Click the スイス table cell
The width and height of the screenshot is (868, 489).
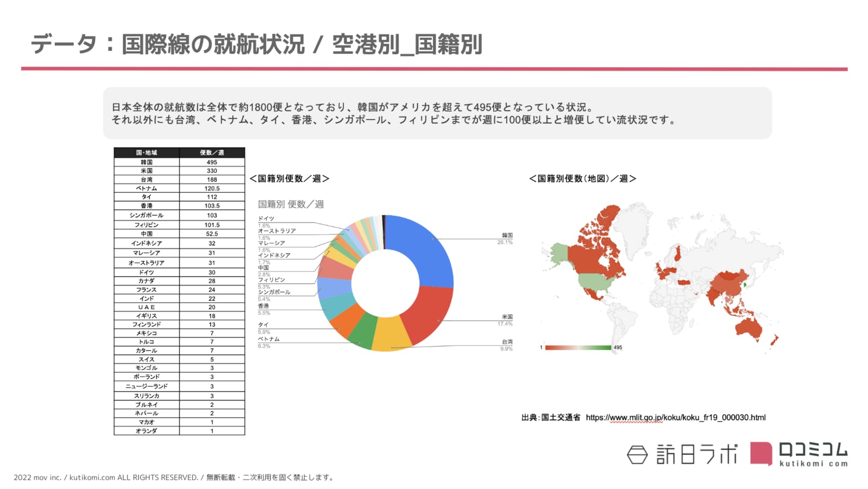click(x=146, y=359)
